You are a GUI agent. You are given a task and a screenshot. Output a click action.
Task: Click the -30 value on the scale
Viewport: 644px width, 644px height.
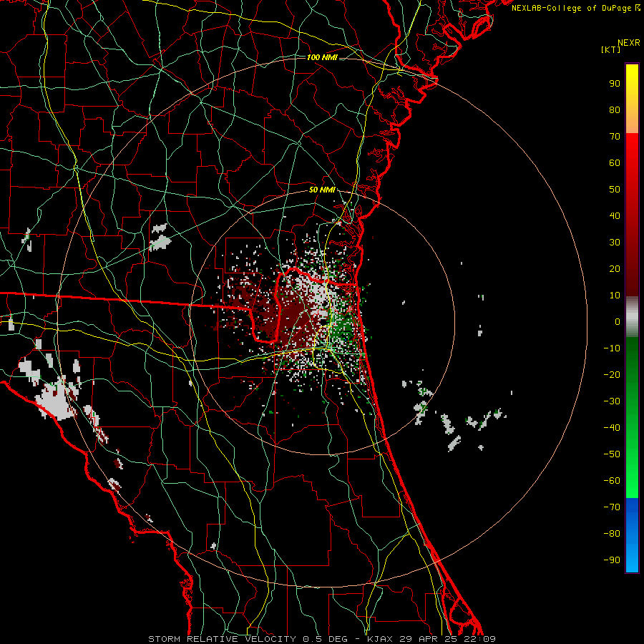click(612, 401)
